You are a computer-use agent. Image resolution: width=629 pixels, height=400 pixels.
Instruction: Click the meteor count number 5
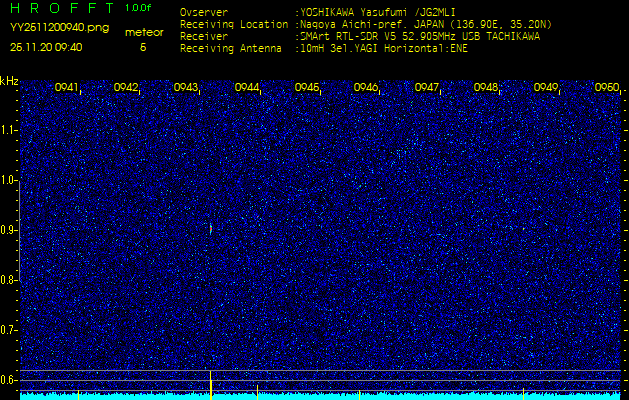(x=143, y=47)
